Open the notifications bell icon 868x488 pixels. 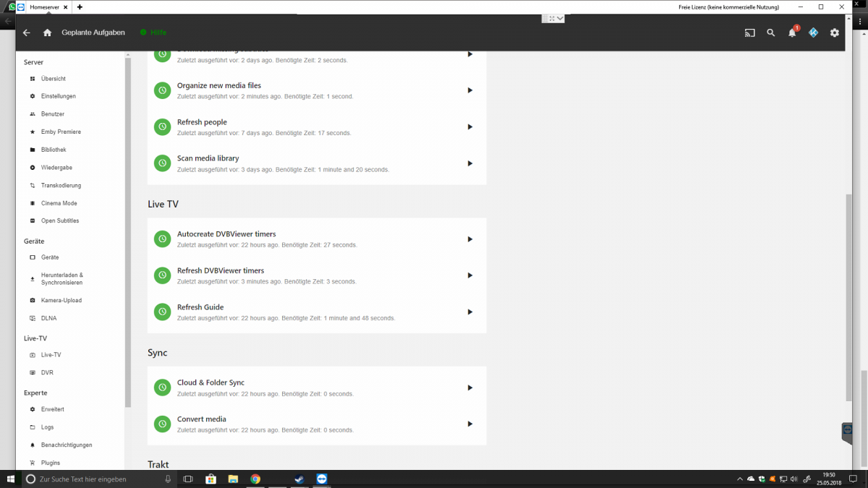click(x=792, y=33)
